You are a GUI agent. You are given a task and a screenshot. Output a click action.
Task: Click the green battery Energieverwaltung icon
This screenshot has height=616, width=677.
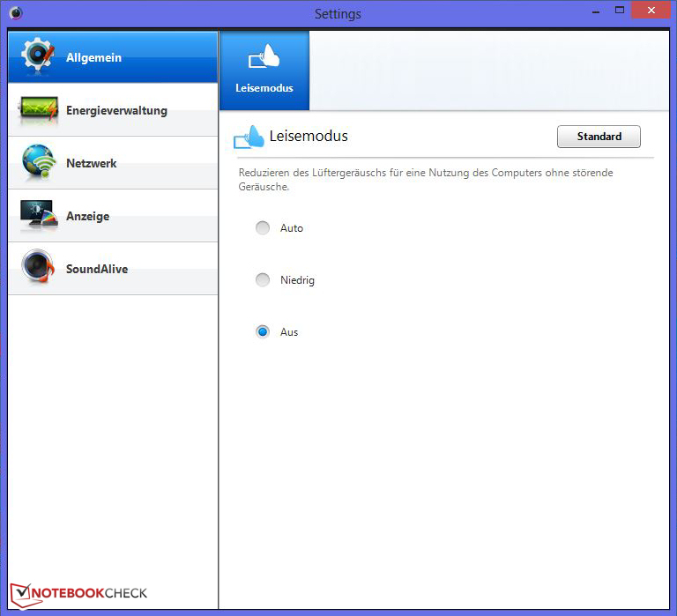click(38, 109)
